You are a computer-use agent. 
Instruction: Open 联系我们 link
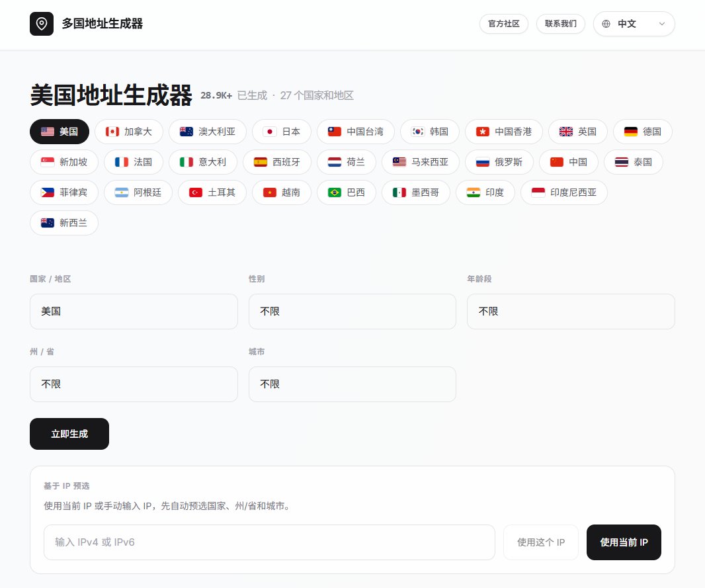point(561,24)
